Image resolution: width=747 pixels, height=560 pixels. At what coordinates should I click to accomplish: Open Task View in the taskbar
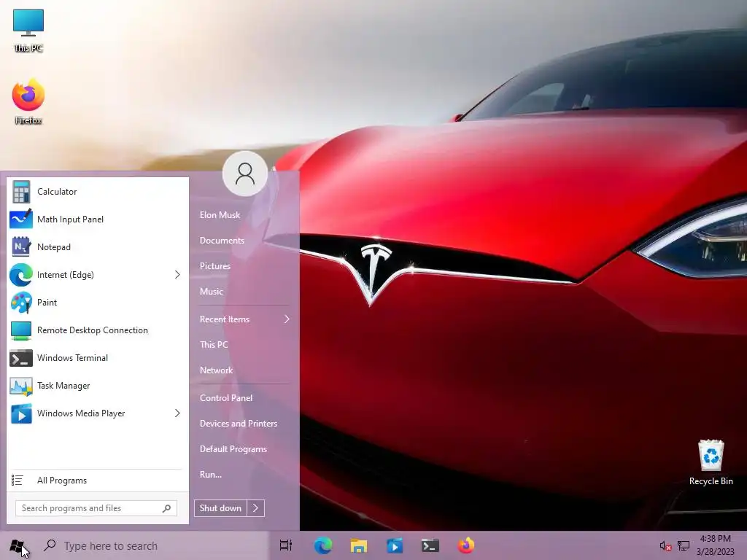point(285,545)
